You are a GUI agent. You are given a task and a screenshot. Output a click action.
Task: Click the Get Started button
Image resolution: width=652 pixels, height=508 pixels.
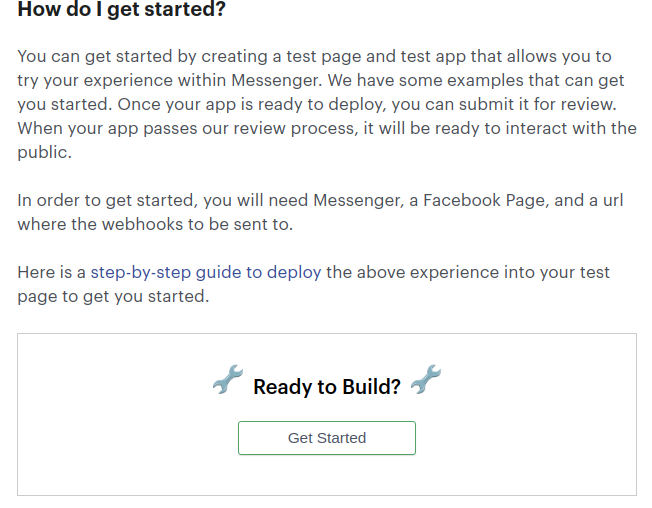click(326, 438)
